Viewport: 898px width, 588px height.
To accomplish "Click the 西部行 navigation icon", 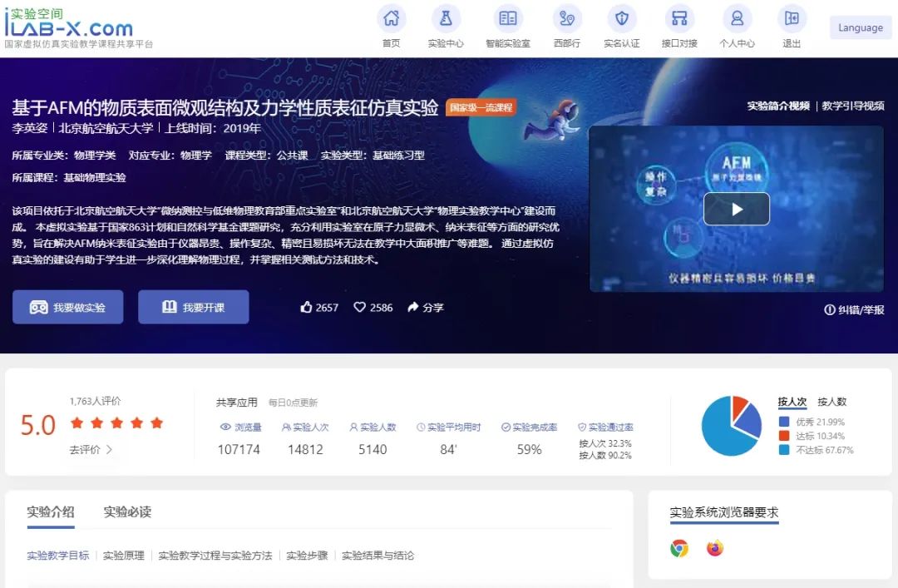I will click(x=566, y=18).
